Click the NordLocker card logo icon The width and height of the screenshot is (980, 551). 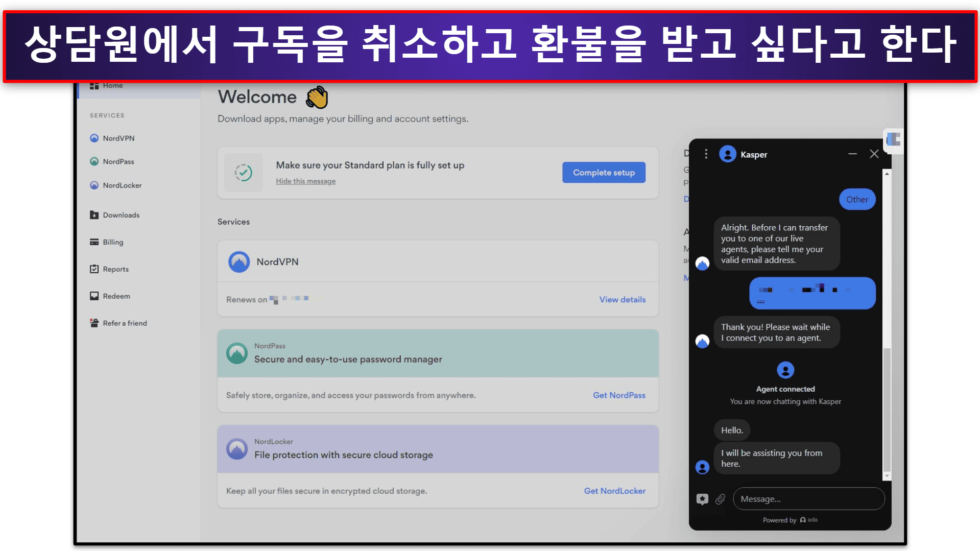point(236,449)
